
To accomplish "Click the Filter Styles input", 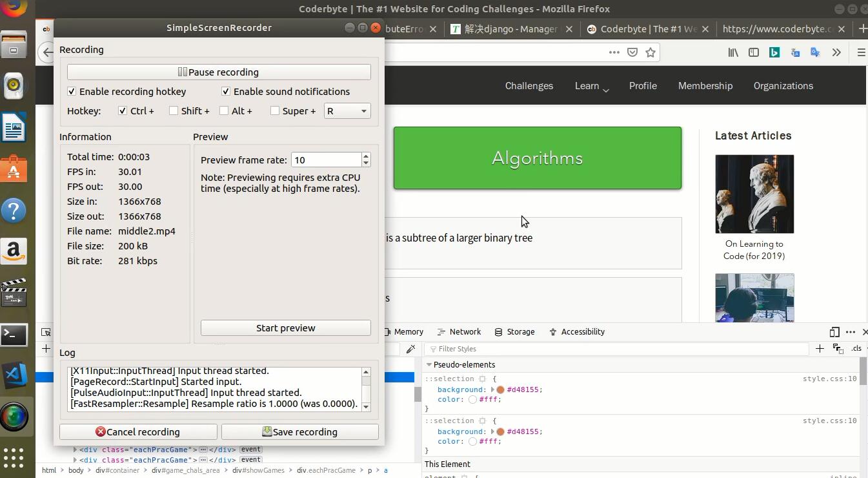I will pos(616,349).
